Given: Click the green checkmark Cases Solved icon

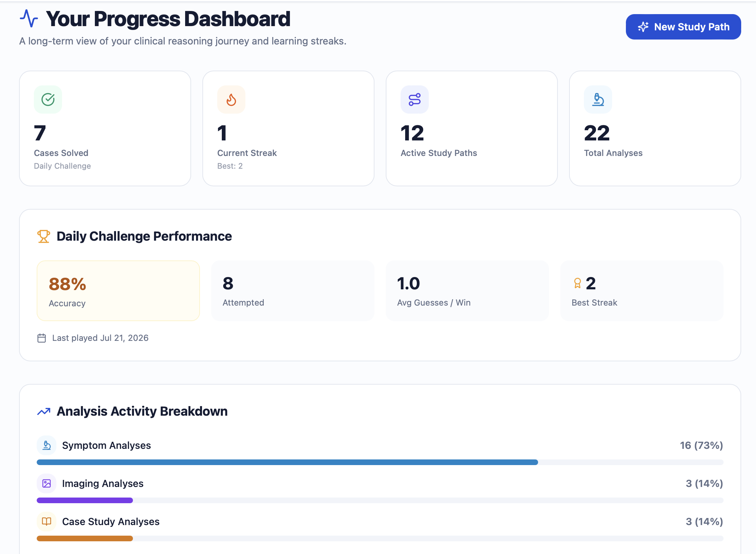Looking at the screenshot, I should point(48,100).
